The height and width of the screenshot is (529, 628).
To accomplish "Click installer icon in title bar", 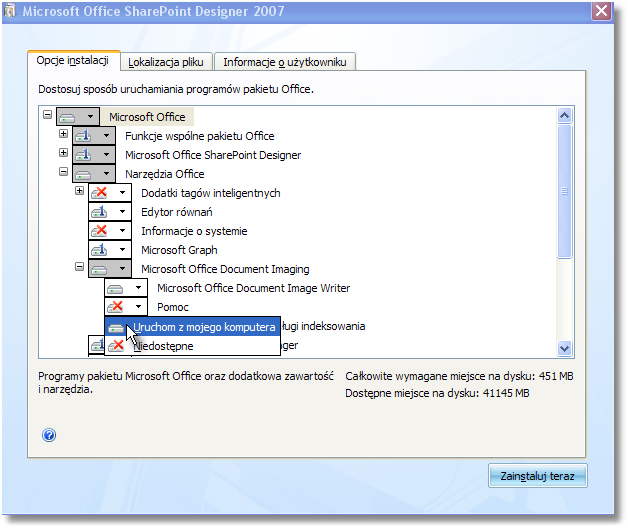I will coord(10,11).
